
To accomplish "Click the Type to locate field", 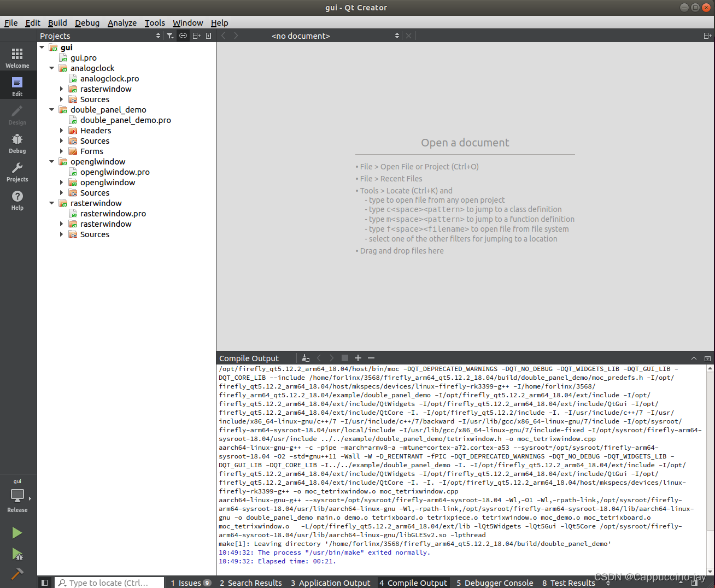I will click(109, 583).
